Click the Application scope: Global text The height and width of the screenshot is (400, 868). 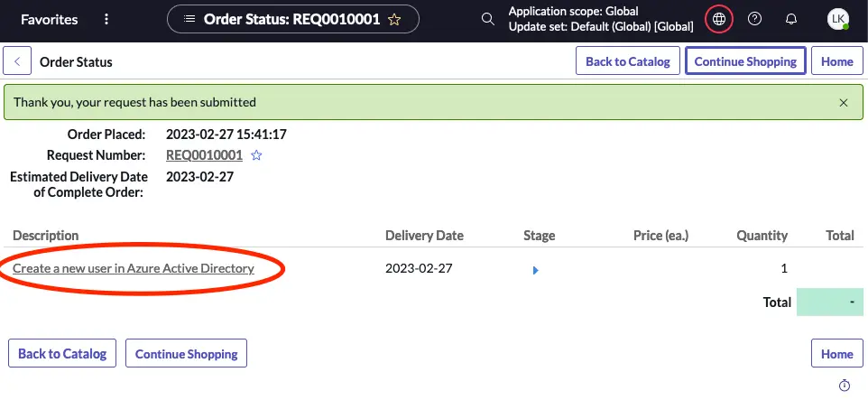[x=574, y=11]
